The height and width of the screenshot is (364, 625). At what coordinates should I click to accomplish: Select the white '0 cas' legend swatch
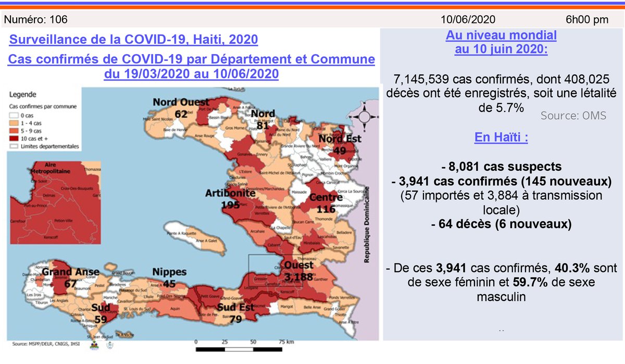[x=15, y=115]
